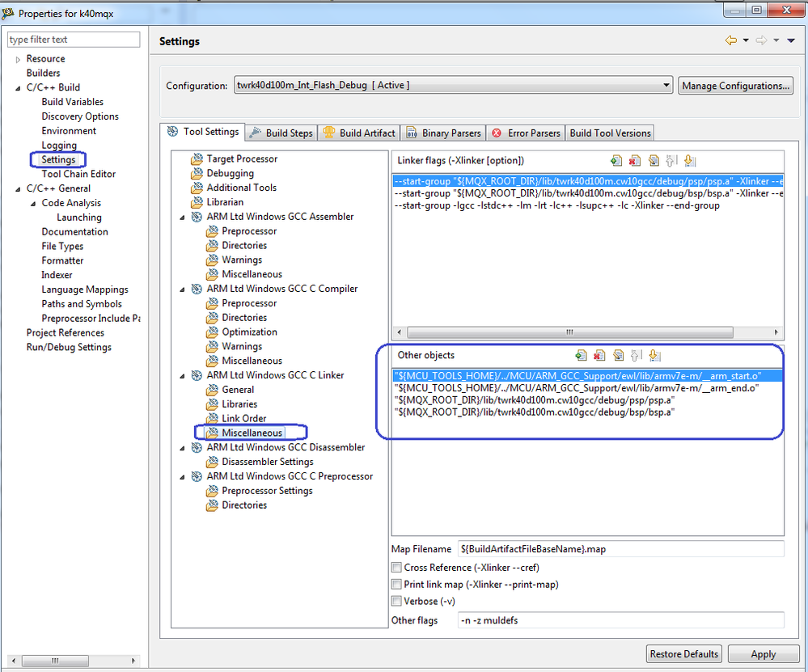Image resolution: width=808 pixels, height=672 pixels.
Task: Open Additional Tools settings
Action: [241, 188]
